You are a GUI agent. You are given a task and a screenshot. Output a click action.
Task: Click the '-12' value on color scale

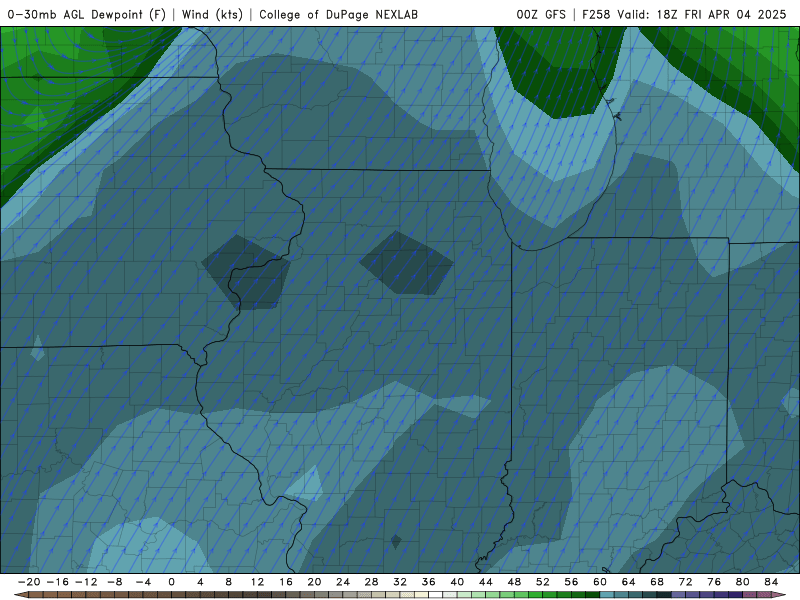pyautogui.click(x=86, y=582)
